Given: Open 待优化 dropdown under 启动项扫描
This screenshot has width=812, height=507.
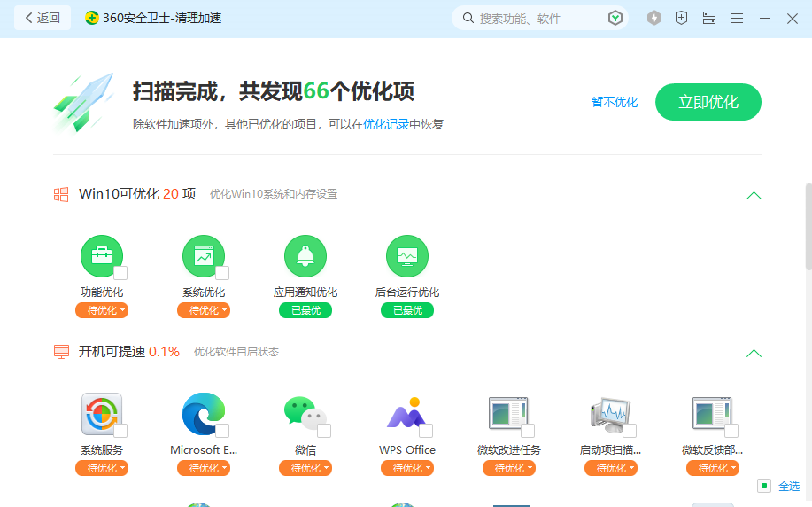Looking at the screenshot, I should [x=611, y=468].
